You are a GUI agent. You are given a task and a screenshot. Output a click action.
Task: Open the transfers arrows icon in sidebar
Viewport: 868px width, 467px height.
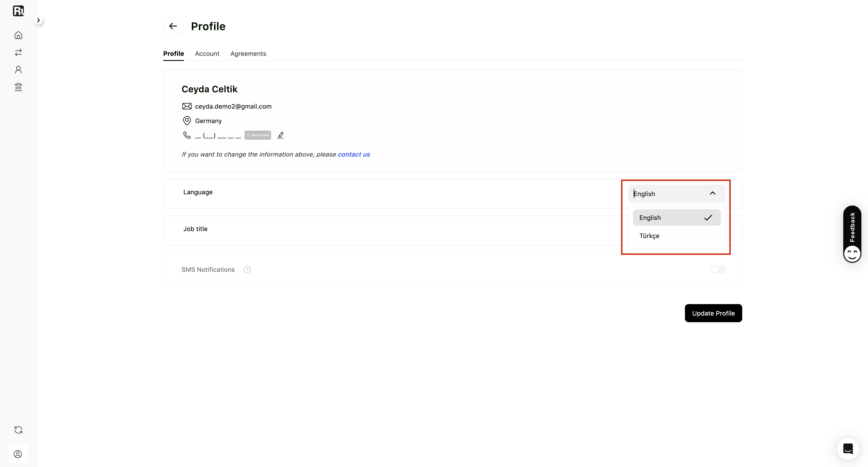[18, 52]
